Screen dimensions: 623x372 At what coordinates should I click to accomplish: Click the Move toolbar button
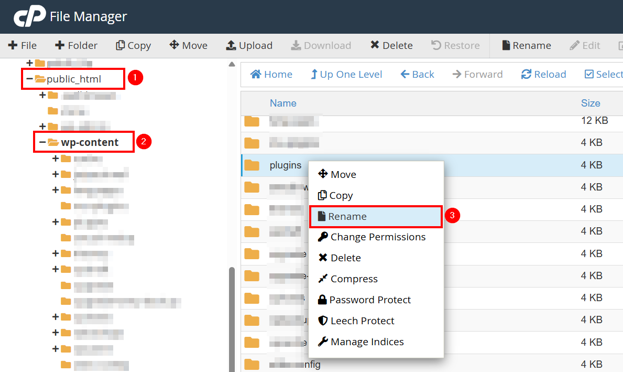[x=188, y=45]
